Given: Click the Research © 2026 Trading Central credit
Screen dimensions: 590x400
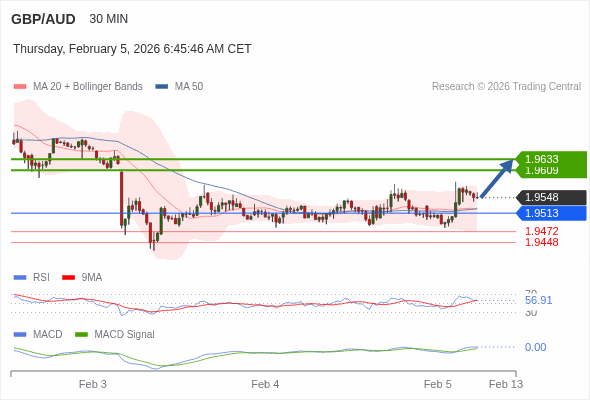Looking at the screenshot, I should pyautogui.click(x=506, y=87).
